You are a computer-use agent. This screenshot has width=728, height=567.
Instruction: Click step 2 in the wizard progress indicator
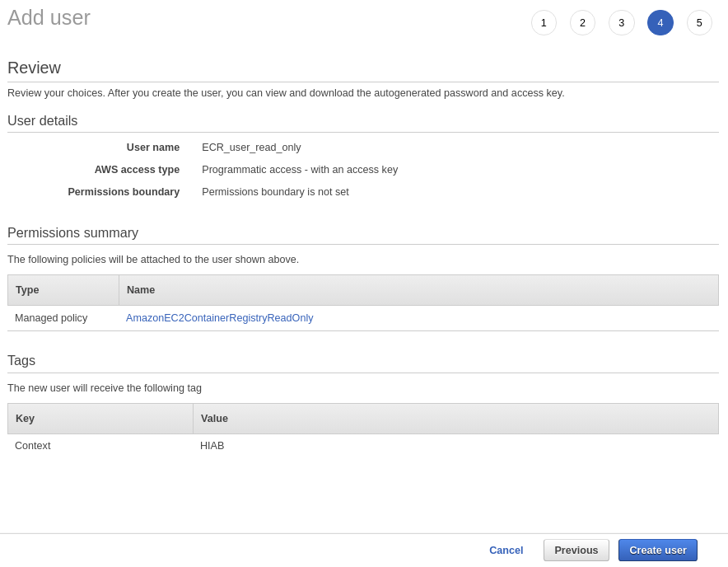click(x=582, y=23)
